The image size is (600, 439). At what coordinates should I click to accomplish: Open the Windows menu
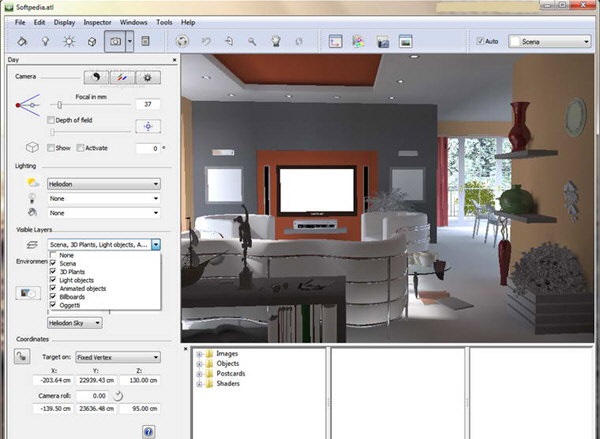point(134,22)
